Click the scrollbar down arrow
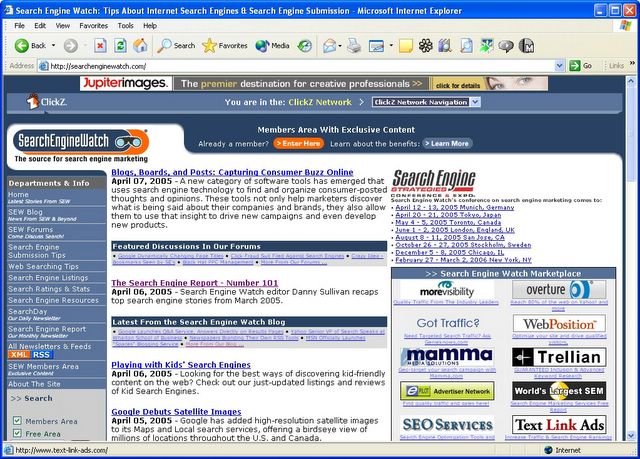The image size is (640, 459). [x=631, y=435]
